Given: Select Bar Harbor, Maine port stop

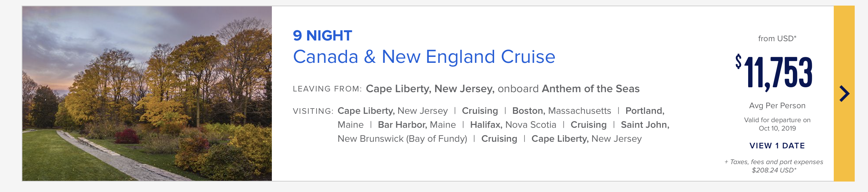Looking at the screenshot, I should click(x=417, y=125).
